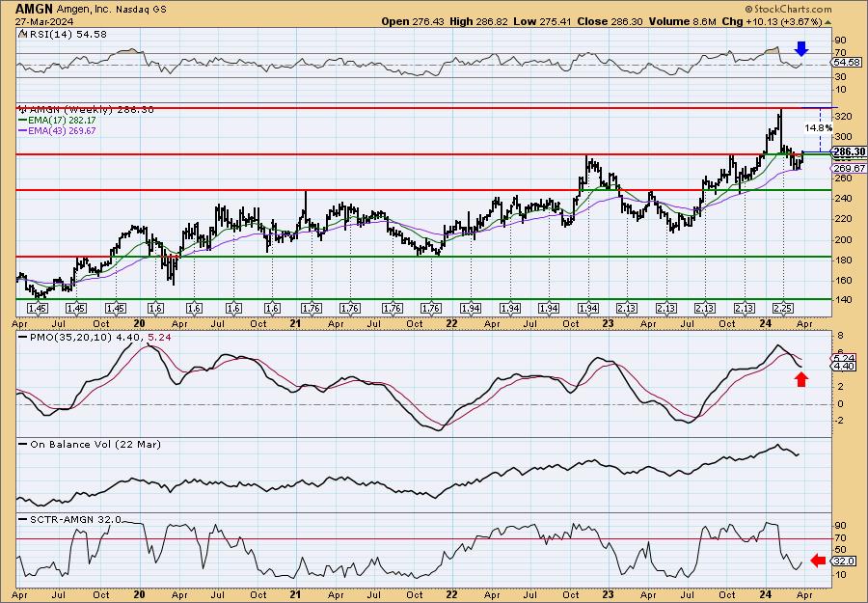Click the 269.67 EMA tag on the right axis

click(x=850, y=168)
